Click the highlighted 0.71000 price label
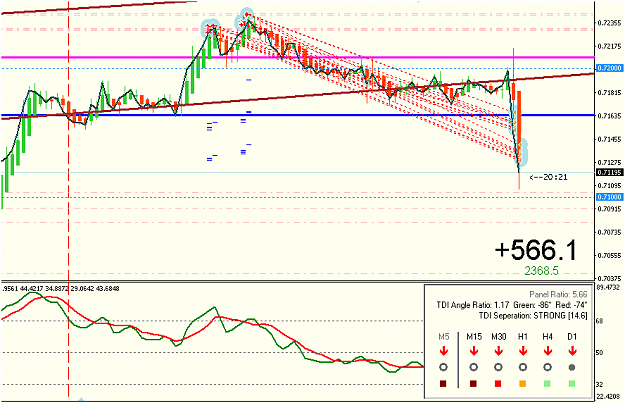 pos(609,197)
